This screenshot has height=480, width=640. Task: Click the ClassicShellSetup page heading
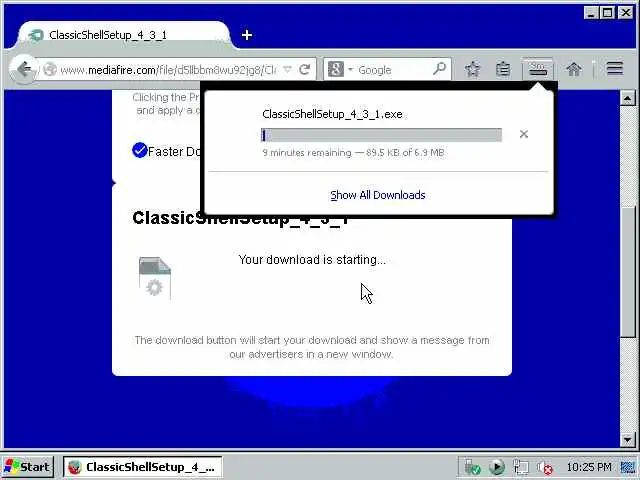click(x=241, y=218)
